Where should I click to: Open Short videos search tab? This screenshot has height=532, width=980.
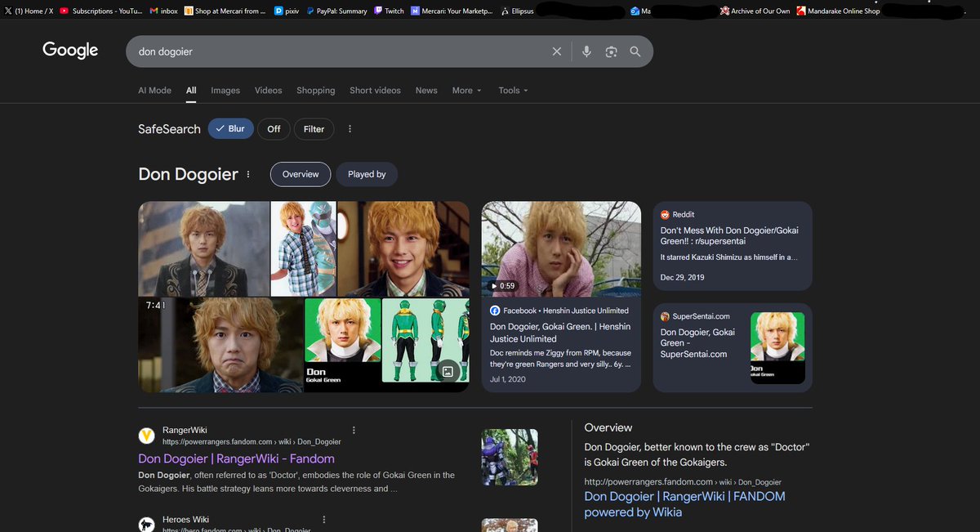[x=375, y=91]
